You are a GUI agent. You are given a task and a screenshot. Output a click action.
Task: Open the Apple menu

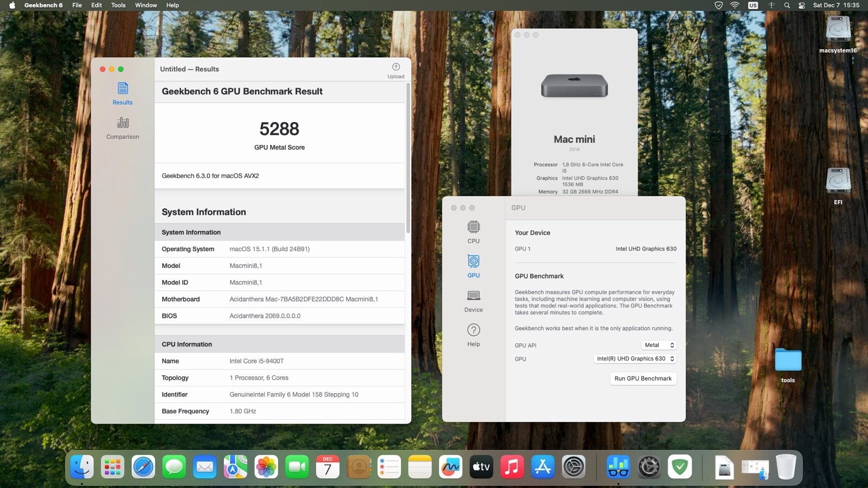[x=12, y=5]
